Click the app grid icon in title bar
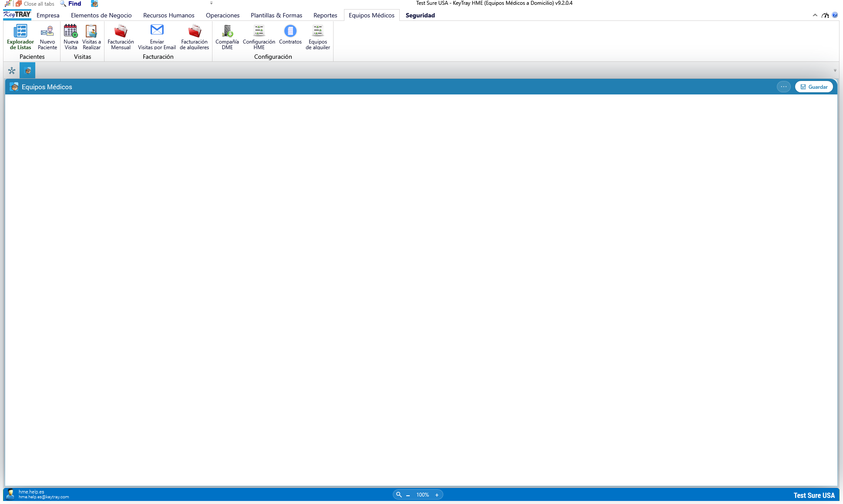 (x=8, y=3)
